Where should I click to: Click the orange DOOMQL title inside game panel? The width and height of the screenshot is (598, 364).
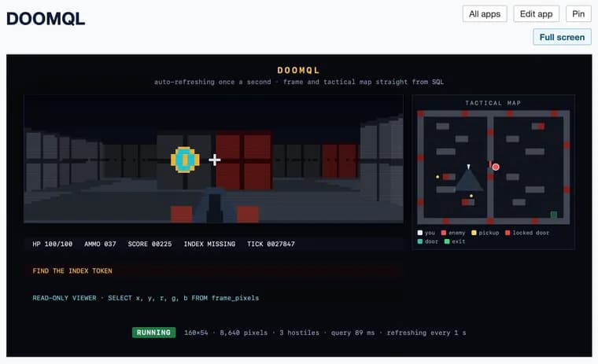tap(299, 71)
